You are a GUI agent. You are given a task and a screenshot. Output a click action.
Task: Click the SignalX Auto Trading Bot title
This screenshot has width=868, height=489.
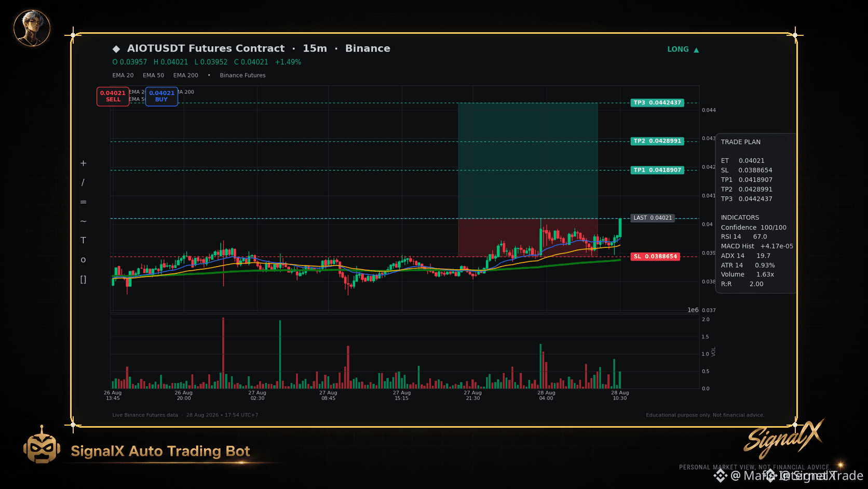click(160, 451)
